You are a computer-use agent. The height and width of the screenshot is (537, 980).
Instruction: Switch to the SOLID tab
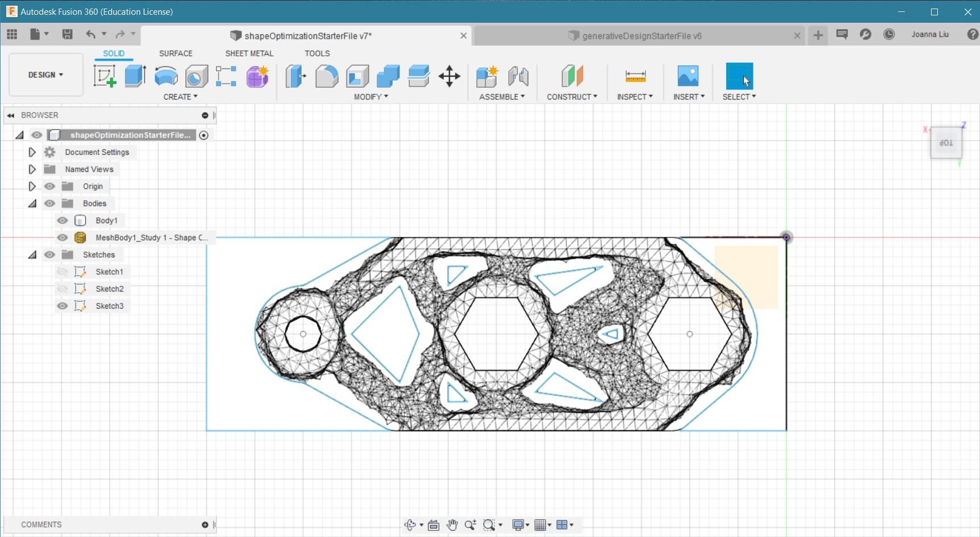(114, 54)
